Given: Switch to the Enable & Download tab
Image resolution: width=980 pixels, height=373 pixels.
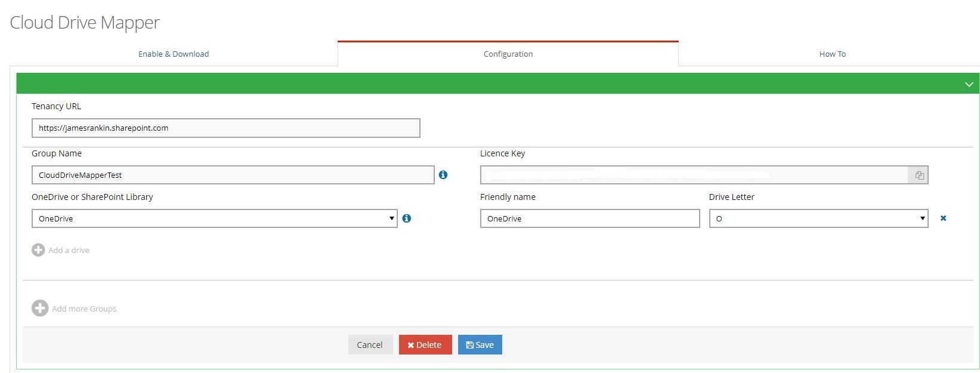Looking at the screenshot, I should (x=174, y=54).
